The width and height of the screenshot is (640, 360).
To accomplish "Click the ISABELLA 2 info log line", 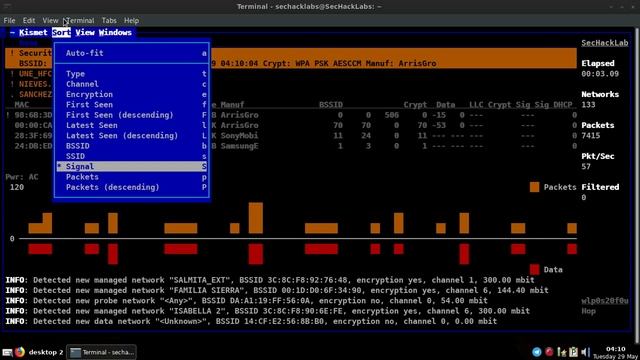I will [268, 311].
